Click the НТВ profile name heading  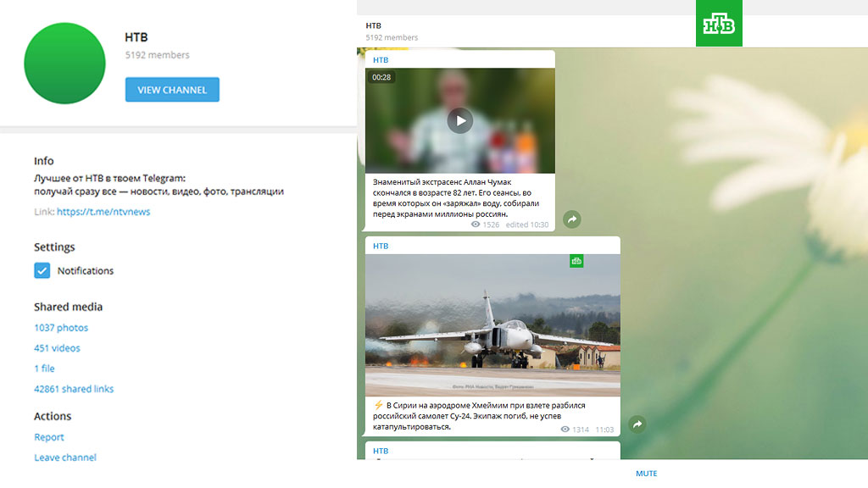click(x=136, y=37)
